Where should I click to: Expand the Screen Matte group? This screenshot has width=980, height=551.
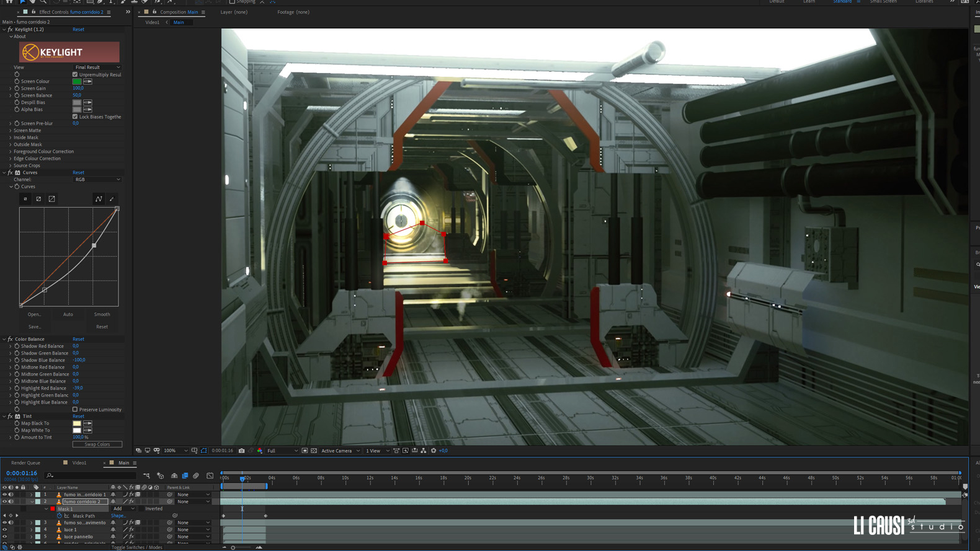pyautogui.click(x=11, y=130)
